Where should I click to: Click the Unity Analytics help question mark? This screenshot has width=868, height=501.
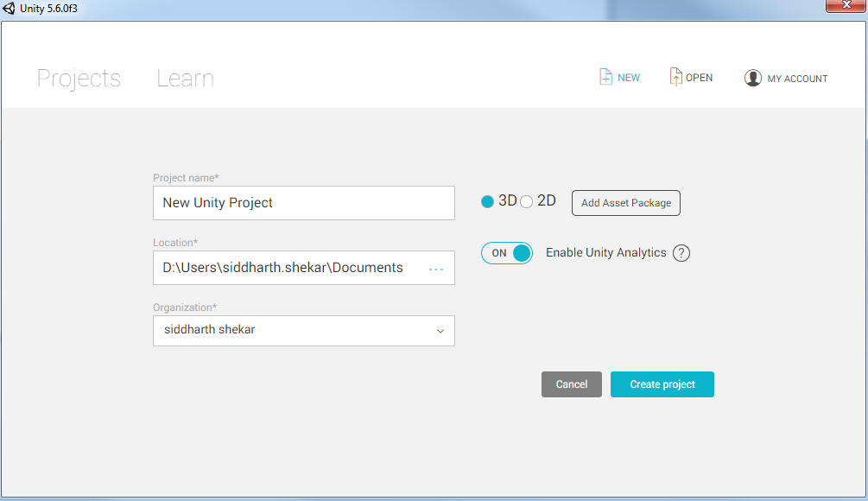(x=681, y=253)
